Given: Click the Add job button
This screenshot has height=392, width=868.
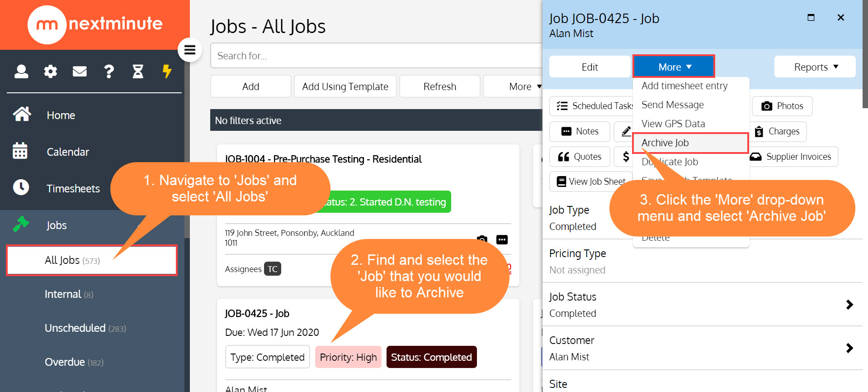Looking at the screenshot, I should (251, 86).
